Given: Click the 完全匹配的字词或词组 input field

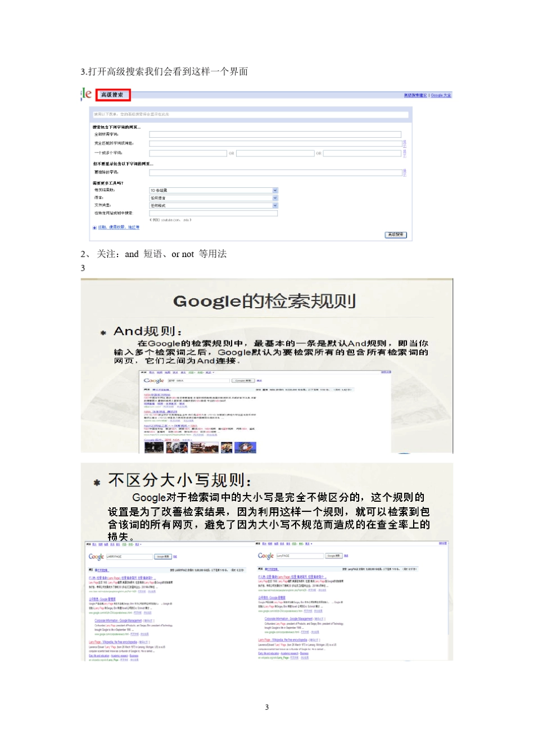Looking at the screenshot, I should tap(275, 143).
